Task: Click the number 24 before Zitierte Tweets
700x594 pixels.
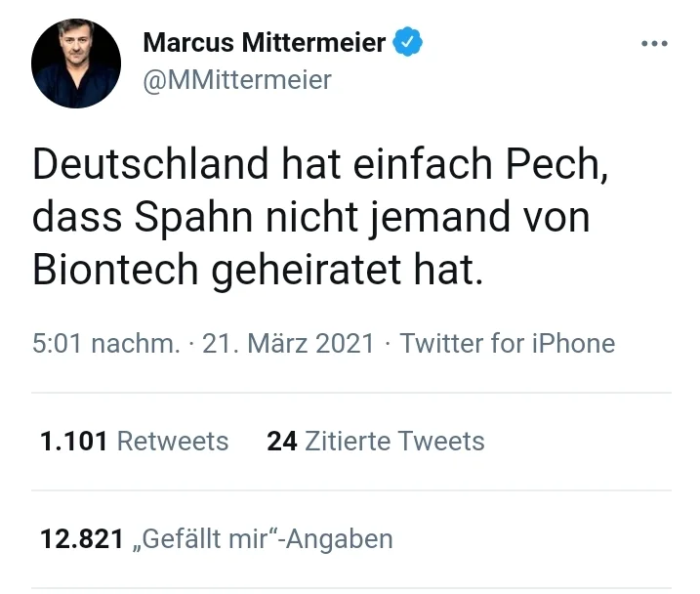Action: pyautogui.click(x=282, y=442)
